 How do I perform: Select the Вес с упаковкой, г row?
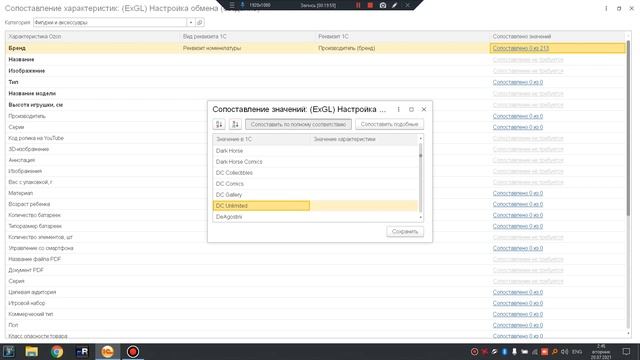click(x=315, y=182)
